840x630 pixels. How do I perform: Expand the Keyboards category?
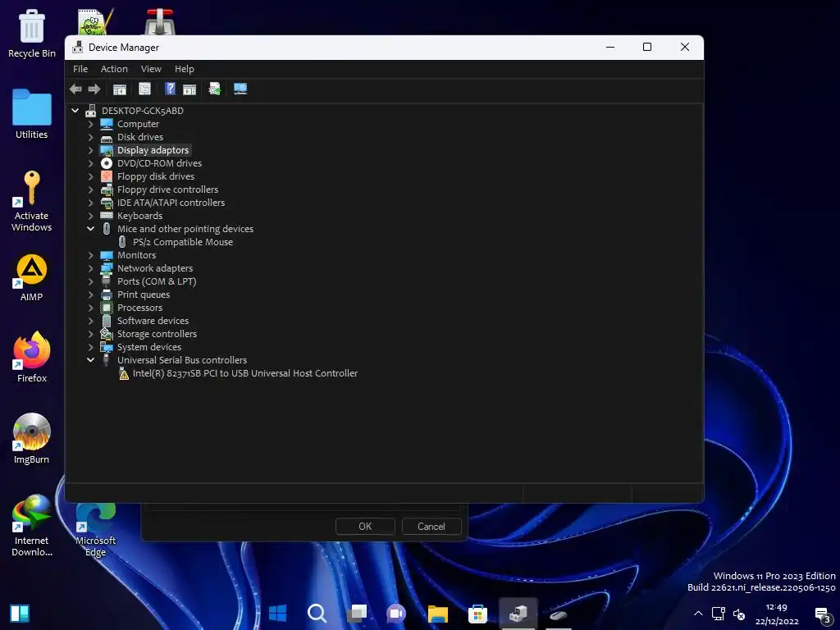[x=90, y=216]
